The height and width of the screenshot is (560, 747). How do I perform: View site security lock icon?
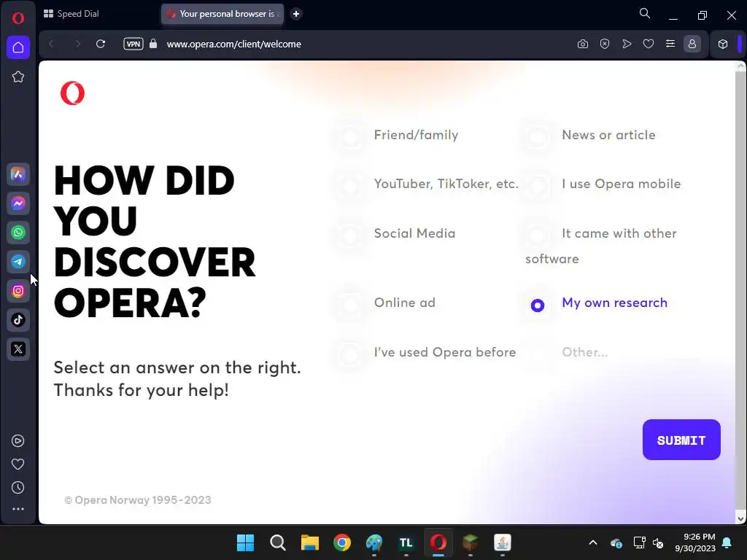tap(153, 44)
